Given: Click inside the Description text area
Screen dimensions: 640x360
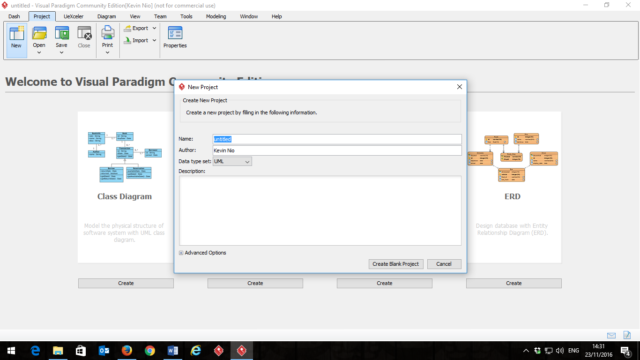Looking at the screenshot, I should click(320, 211).
